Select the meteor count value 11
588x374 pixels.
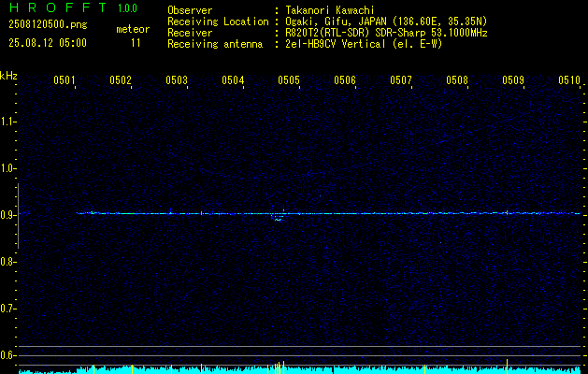[136, 43]
